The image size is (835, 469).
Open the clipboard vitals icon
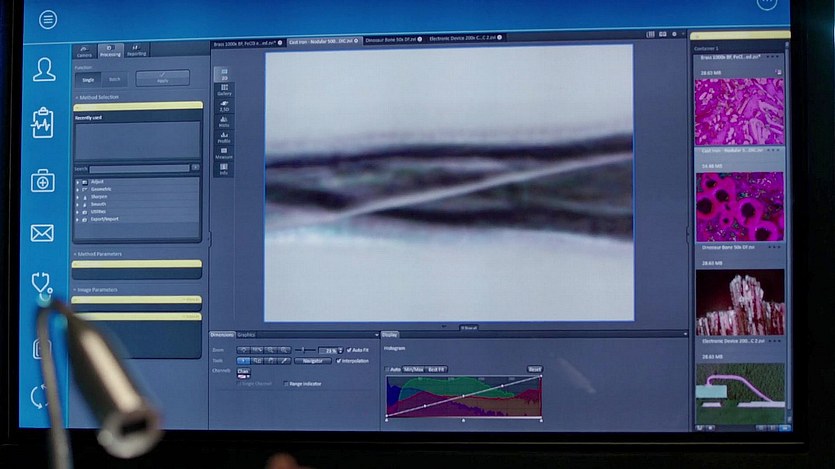click(42, 122)
